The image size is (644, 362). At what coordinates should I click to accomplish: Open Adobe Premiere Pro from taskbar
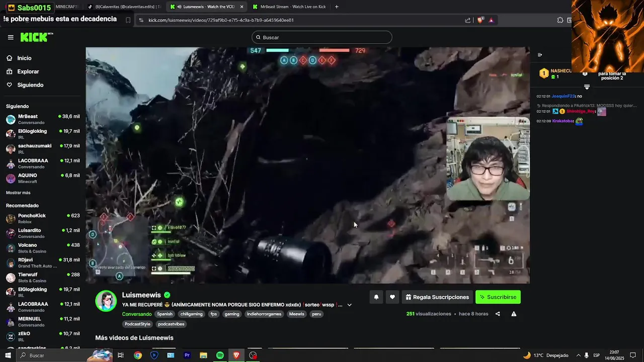pos(187,355)
